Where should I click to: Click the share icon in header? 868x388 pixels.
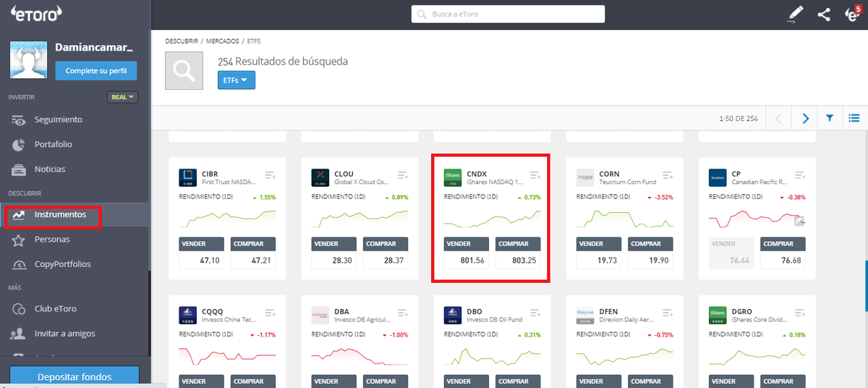824,14
